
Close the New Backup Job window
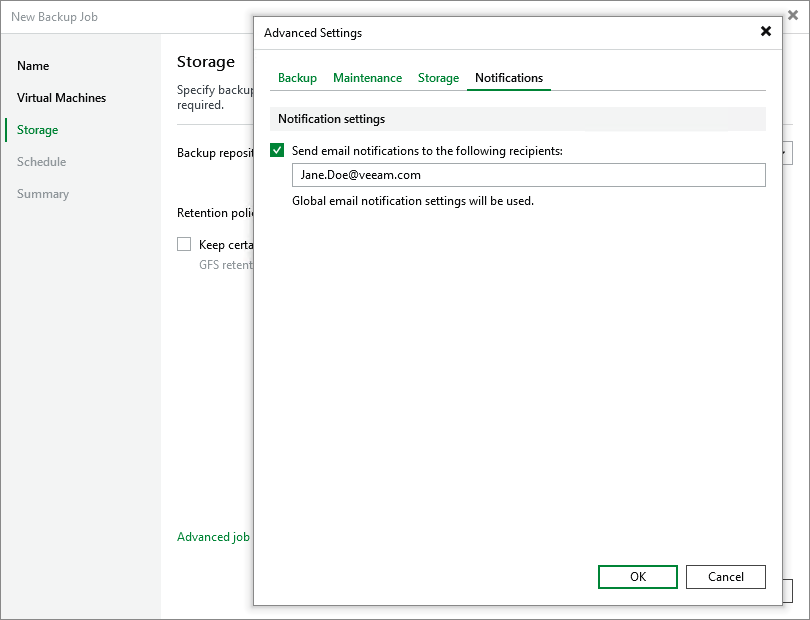(793, 15)
